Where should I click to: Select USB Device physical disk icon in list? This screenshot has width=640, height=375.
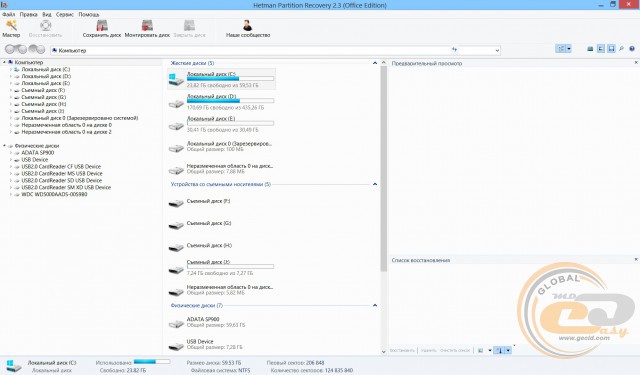pos(176,346)
